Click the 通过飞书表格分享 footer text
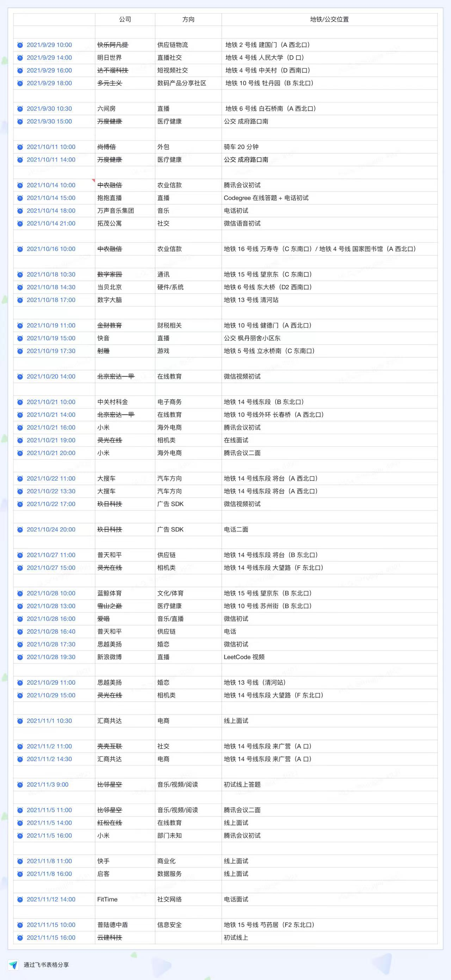The image size is (451, 980). (x=47, y=965)
